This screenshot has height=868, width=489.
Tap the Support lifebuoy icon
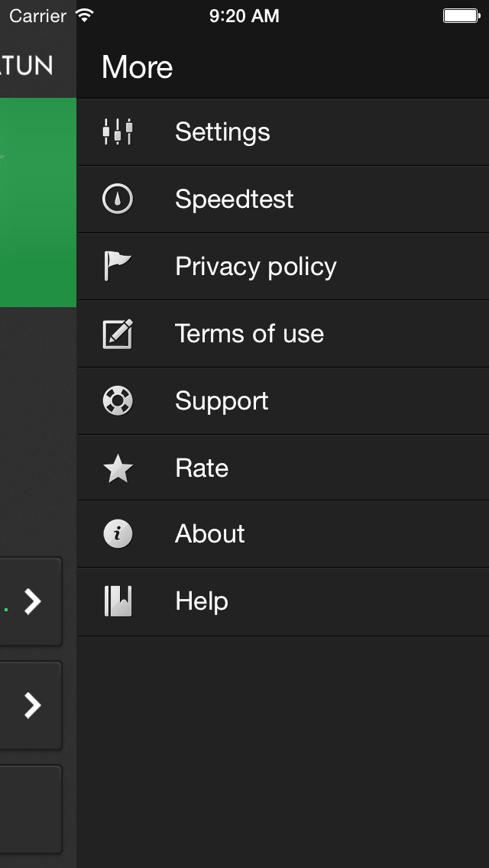point(118,401)
